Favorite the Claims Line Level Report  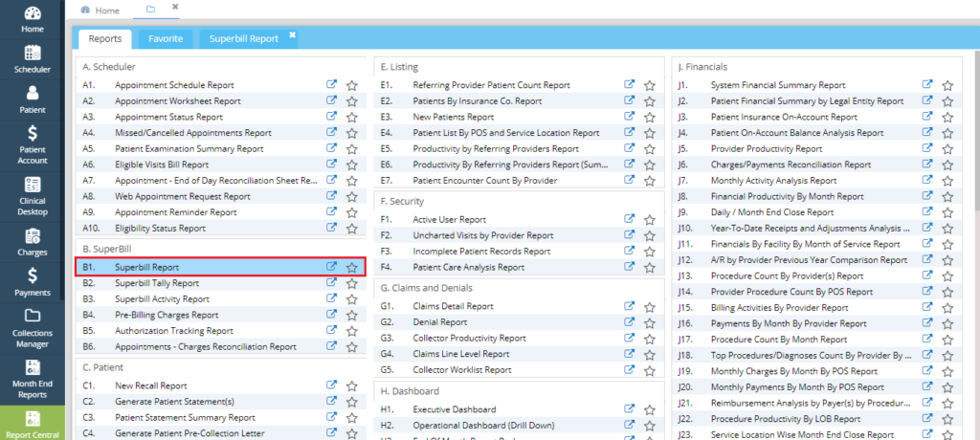pyautogui.click(x=650, y=354)
